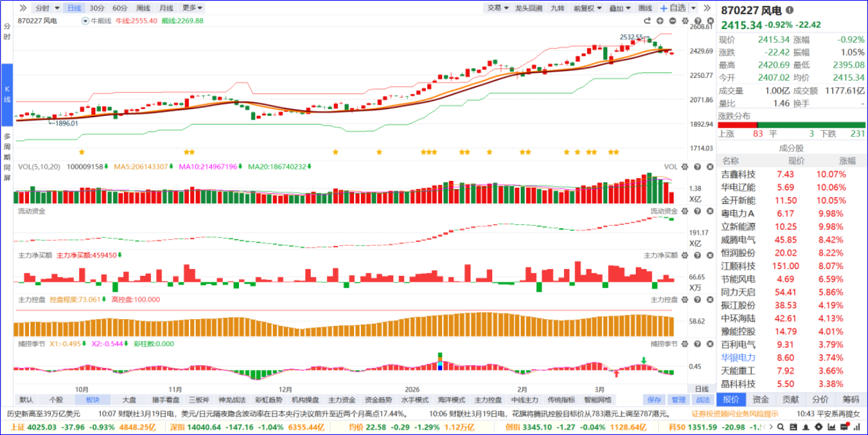Click the 保存 button
The height and width of the screenshot is (435, 868).
pyautogui.click(x=654, y=400)
